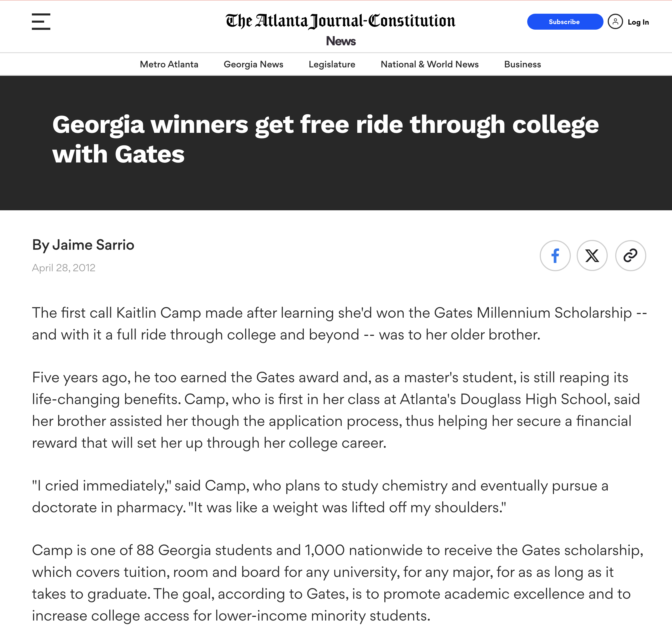This screenshot has height=632, width=672.
Task: Open National & World News section
Action: tap(429, 64)
